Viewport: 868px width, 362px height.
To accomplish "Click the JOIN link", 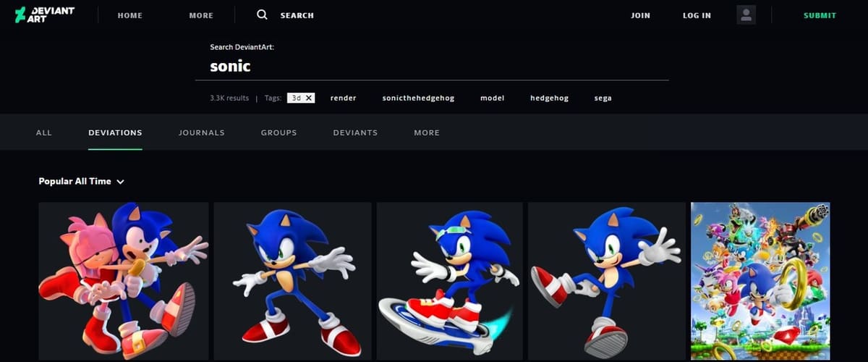I will [x=640, y=15].
